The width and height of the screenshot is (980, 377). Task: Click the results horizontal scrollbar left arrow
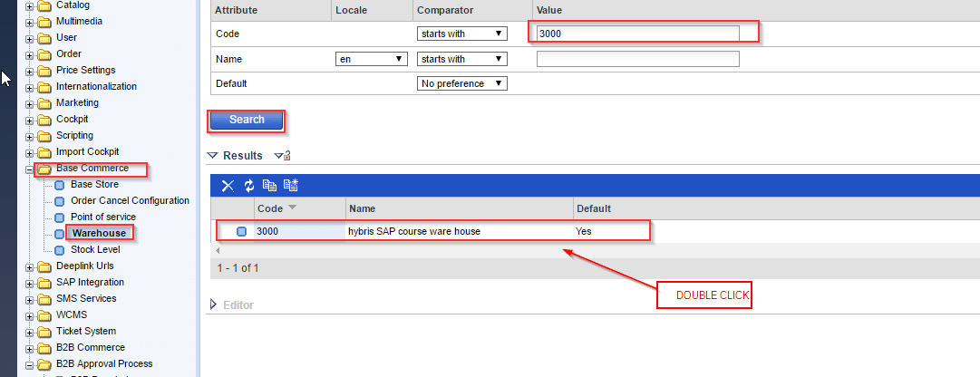(x=218, y=248)
